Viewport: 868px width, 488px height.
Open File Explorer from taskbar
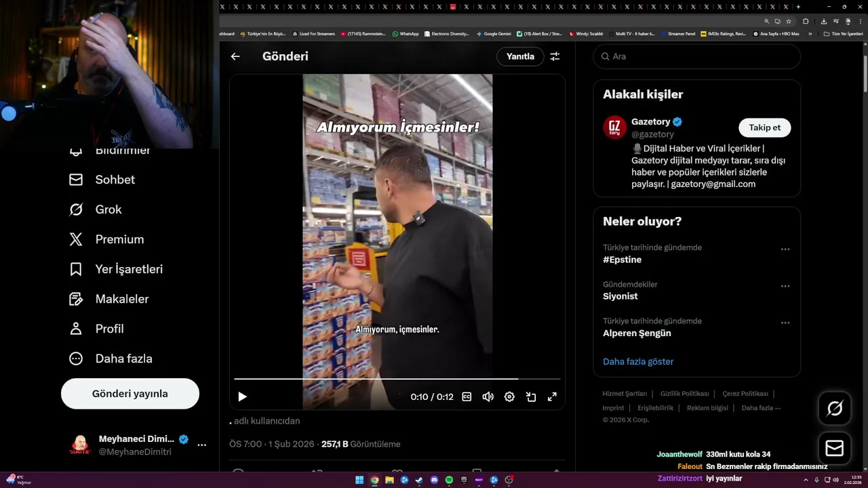389,481
